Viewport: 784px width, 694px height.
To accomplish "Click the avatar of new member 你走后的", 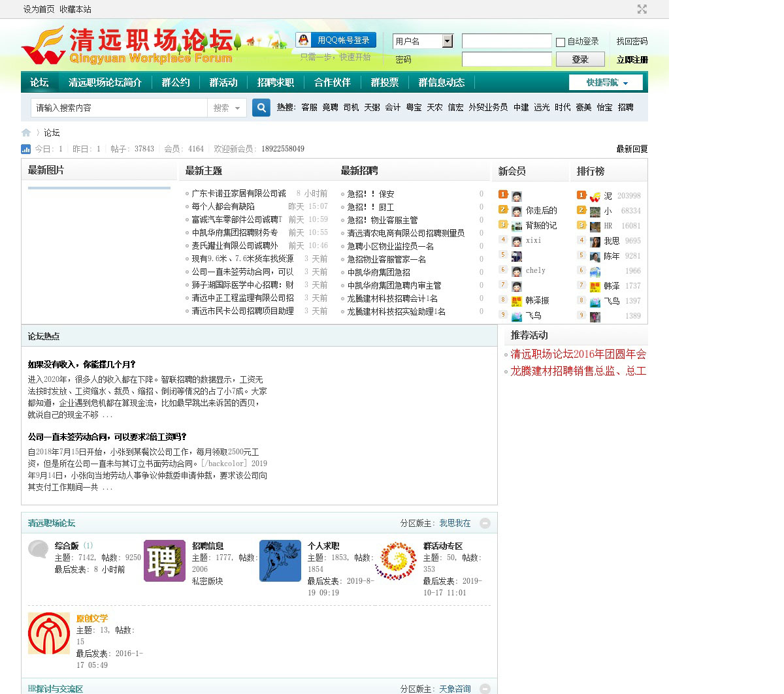I will [517, 211].
